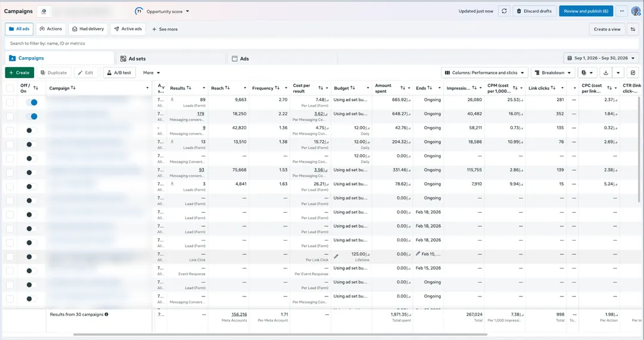This screenshot has width=644, height=340.
Task: Check the box for the Event Response campaign
Action: point(10,271)
